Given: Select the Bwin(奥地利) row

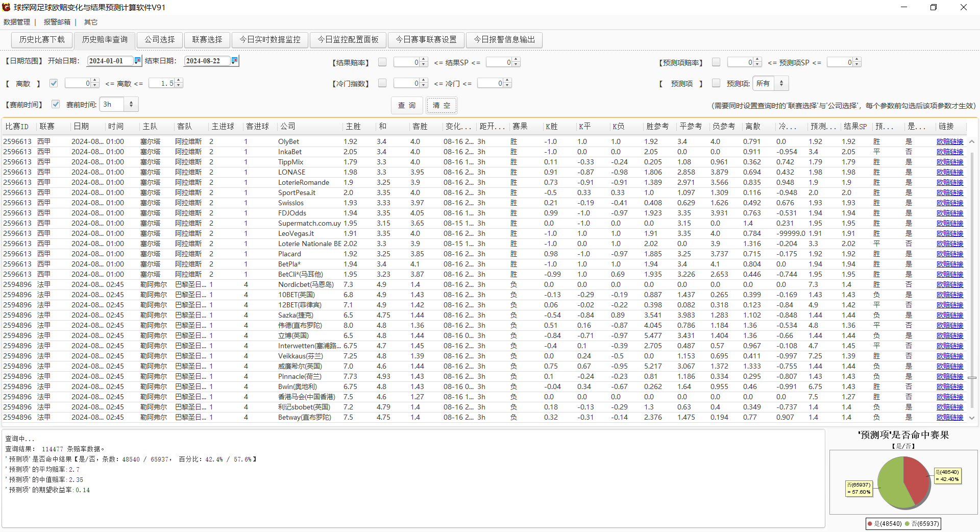Looking at the screenshot, I should [485, 386].
